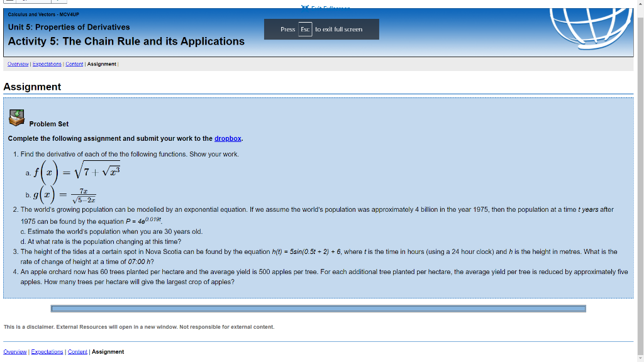Click the g(x) fraction equation in part b
Viewport: 644px width, 362px height.
65,195
